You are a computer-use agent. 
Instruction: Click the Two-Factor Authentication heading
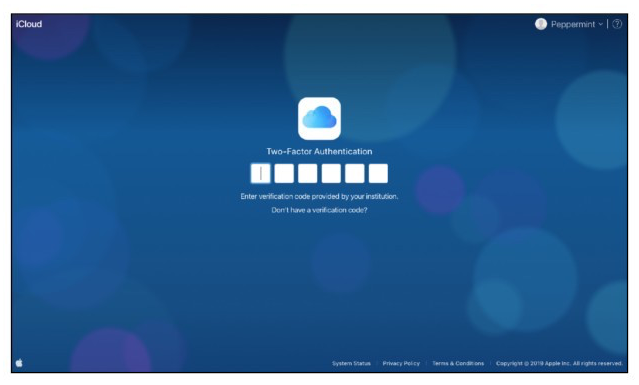coord(319,152)
